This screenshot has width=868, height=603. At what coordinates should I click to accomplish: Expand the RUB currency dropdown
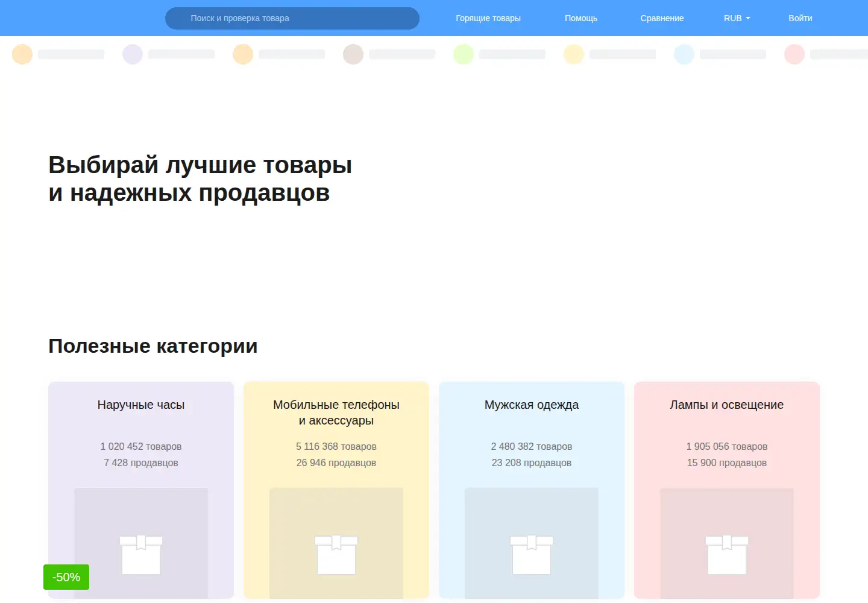click(x=737, y=18)
